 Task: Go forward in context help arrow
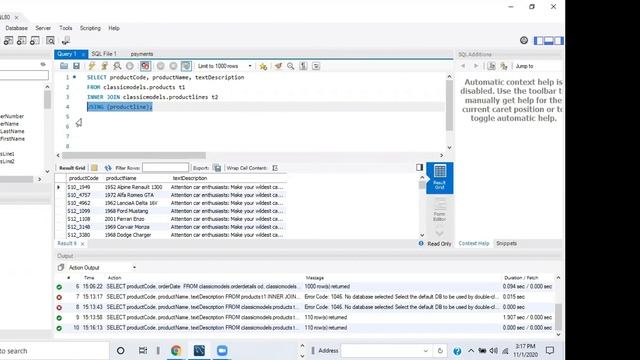point(476,66)
